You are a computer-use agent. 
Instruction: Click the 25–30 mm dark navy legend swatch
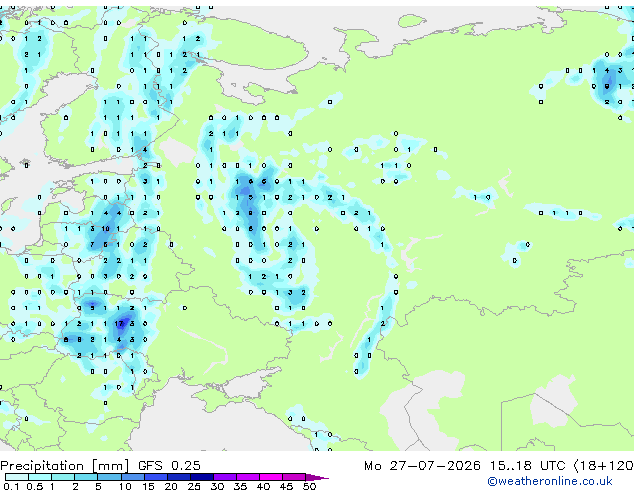[x=202, y=477]
